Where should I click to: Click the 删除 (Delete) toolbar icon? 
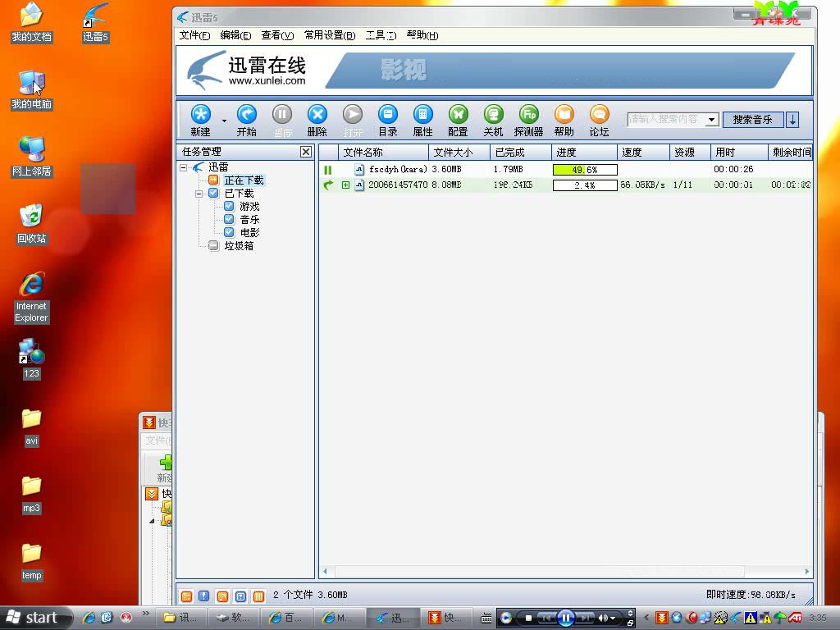click(x=317, y=121)
